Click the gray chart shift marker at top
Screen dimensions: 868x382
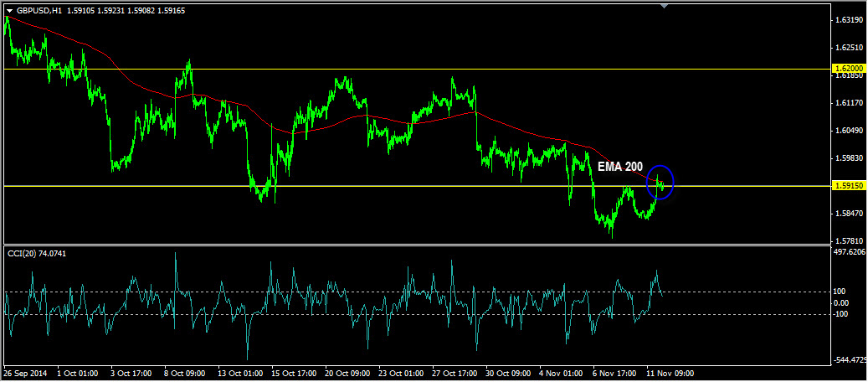coord(664,6)
